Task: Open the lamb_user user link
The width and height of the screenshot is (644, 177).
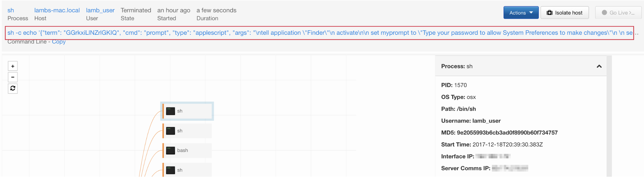Action: point(100,10)
